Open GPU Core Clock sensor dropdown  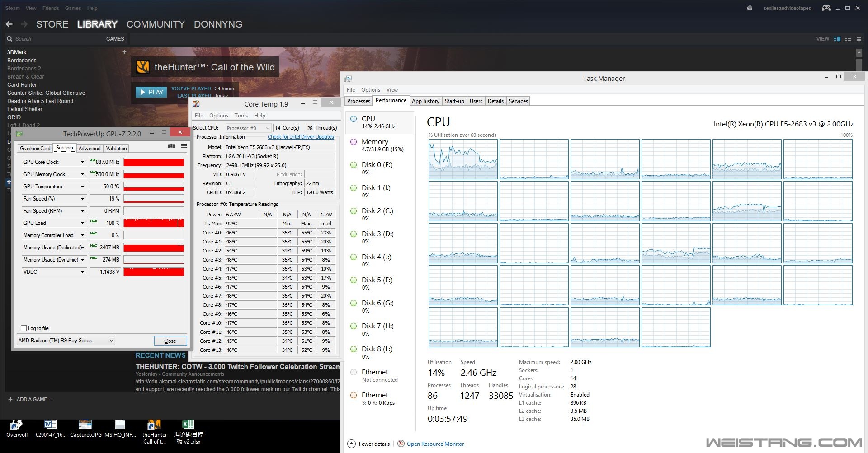point(82,162)
